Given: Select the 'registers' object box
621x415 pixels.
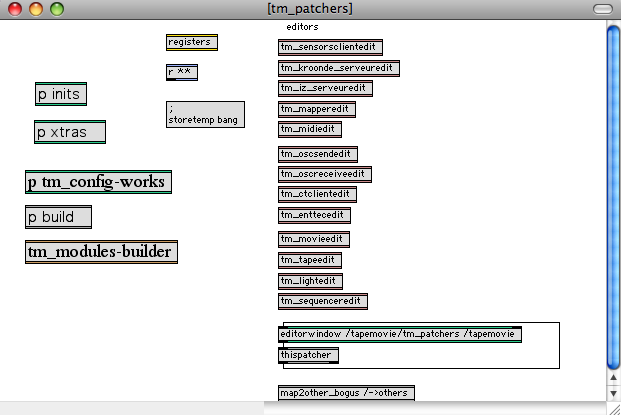Looking at the screenshot, I should coord(191,42).
